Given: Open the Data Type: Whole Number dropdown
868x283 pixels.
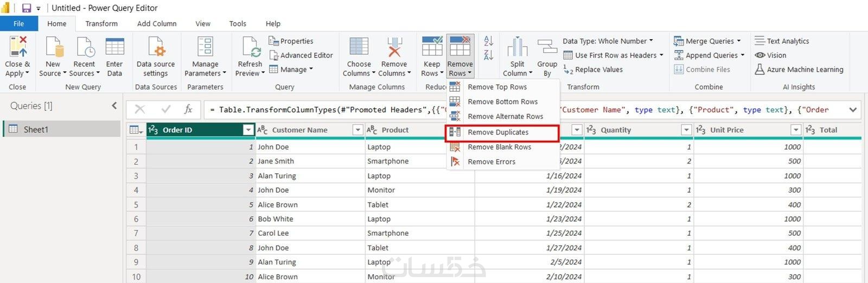Looking at the screenshot, I should (x=608, y=41).
